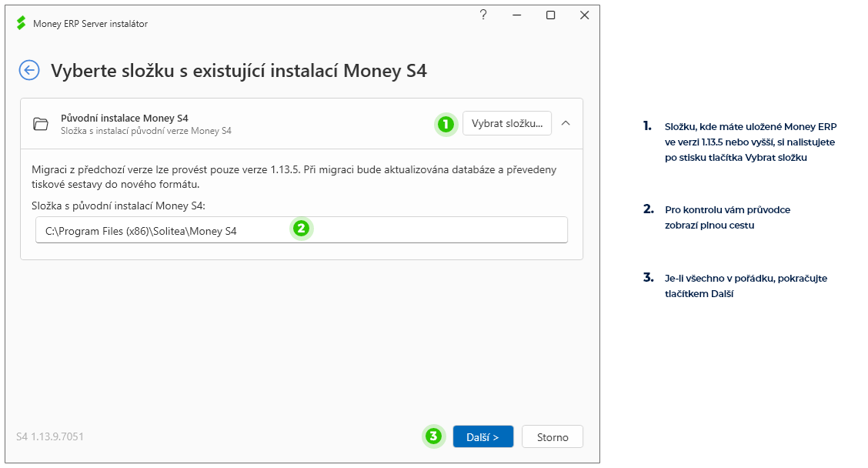Focus the Money S4 installation path field

pos(302,230)
